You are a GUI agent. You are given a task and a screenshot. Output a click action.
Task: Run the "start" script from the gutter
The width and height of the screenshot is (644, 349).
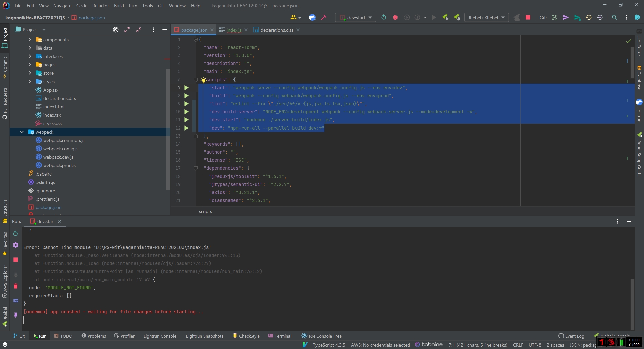(186, 88)
